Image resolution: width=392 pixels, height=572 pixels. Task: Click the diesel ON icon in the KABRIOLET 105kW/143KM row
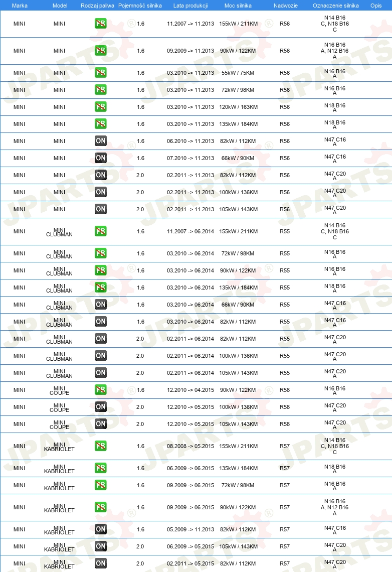tap(101, 546)
